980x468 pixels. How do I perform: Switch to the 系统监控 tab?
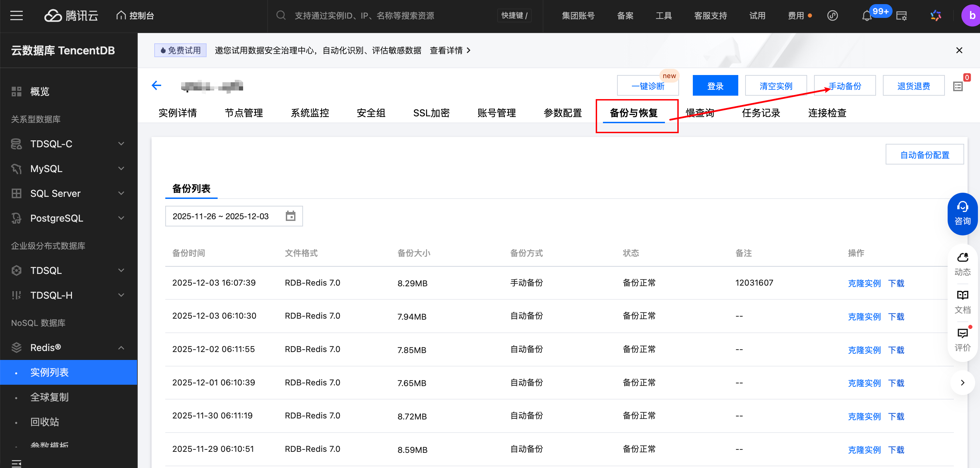tap(310, 113)
